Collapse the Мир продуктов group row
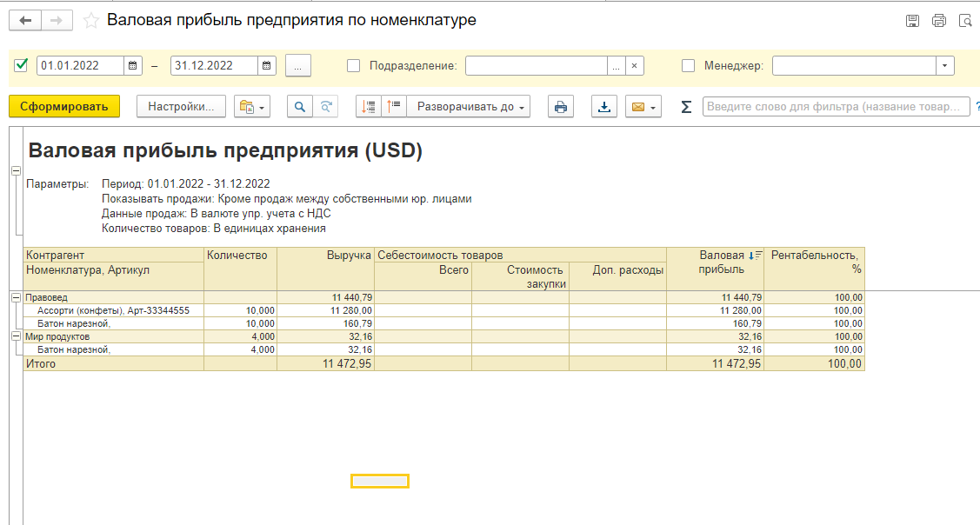This screenshot has width=980, height=525. (16, 336)
